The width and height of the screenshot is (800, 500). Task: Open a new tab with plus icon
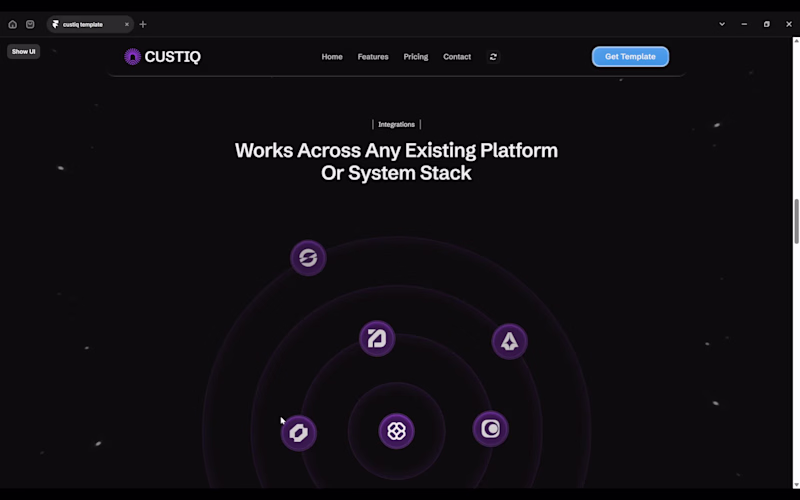coord(143,24)
